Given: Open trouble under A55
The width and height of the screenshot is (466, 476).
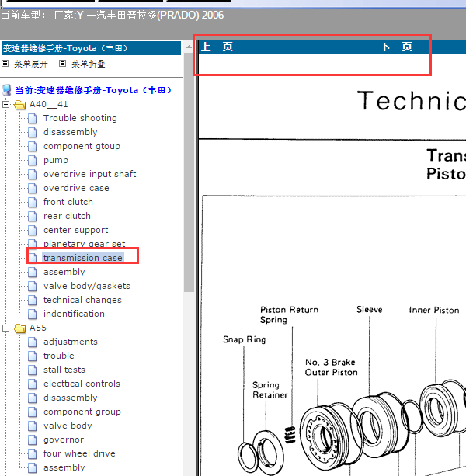Looking at the screenshot, I should click(x=59, y=356).
